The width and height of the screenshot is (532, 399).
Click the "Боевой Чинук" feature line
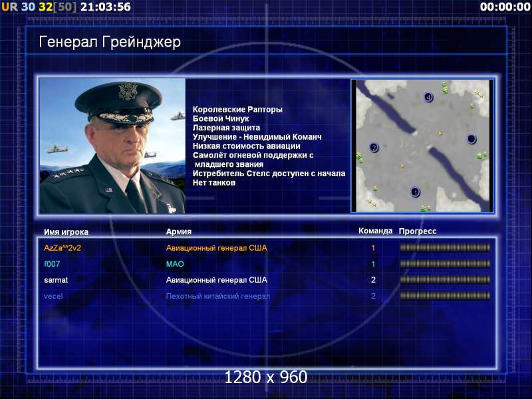pos(221,118)
